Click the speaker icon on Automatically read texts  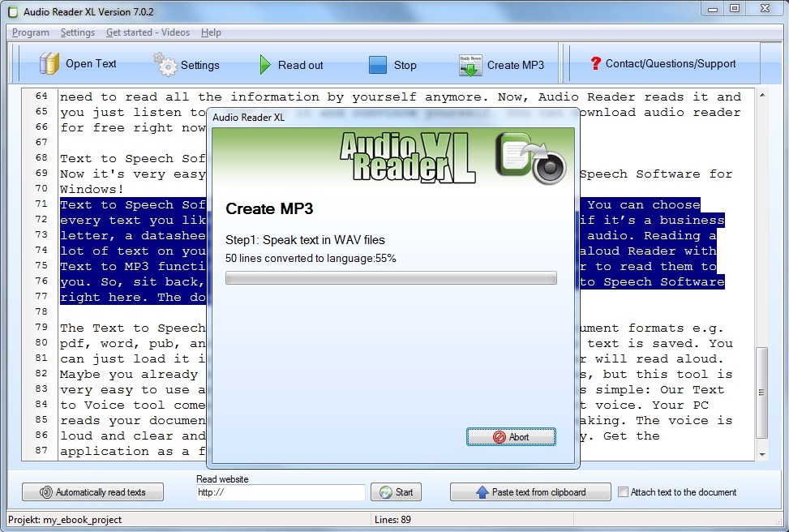[46, 492]
